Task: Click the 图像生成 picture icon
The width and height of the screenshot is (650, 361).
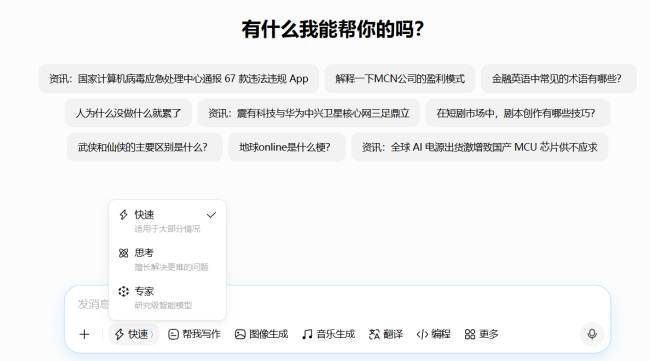Action: [x=240, y=334]
